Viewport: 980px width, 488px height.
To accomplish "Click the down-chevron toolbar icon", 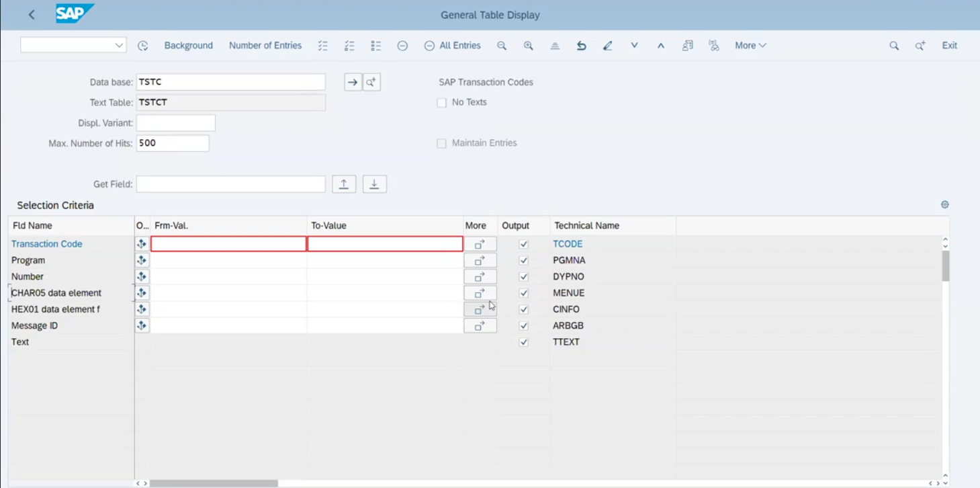I will pos(634,46).
